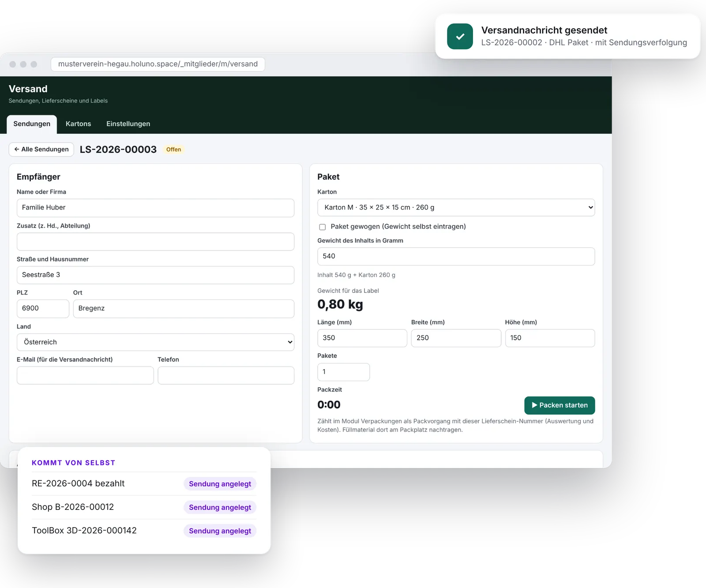Screen dimensions: 706x588
Task: Click the 0,80 kg label weight value
Action: (x=340, y=304)
